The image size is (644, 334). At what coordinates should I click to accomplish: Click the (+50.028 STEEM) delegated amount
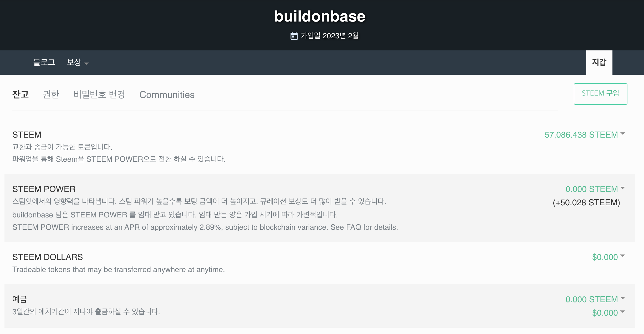586,202
